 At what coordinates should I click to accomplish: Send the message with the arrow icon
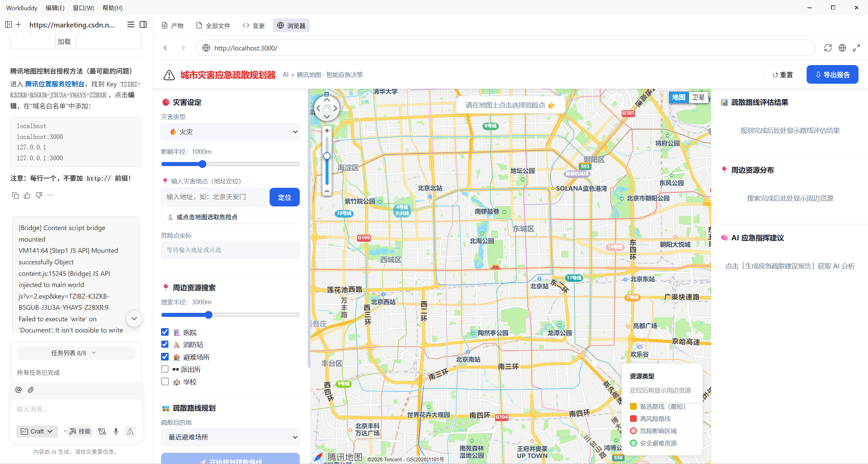point(130,431)
